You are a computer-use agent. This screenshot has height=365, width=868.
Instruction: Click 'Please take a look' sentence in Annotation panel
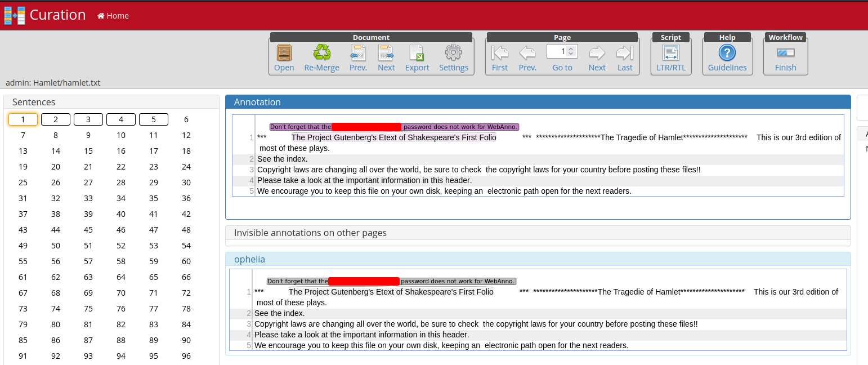tap(364, 180)
